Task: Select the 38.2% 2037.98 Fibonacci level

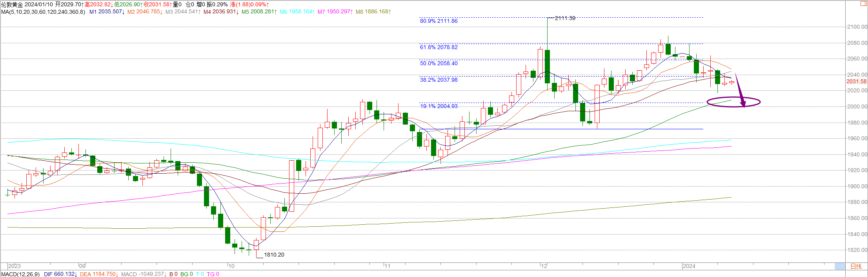Action: point(439,80)
